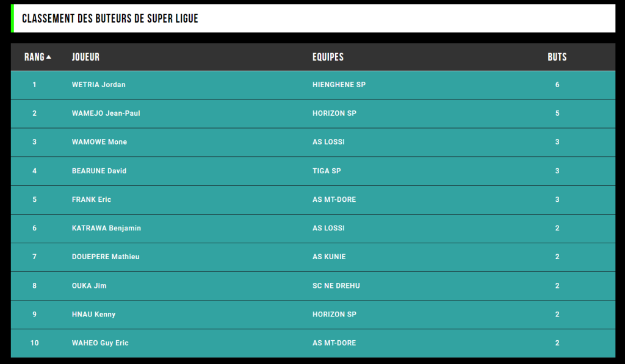The width and height of the screenshot is (625, 364).
Task: Open BEARUNE David's row
Action: tap(313, 171)
